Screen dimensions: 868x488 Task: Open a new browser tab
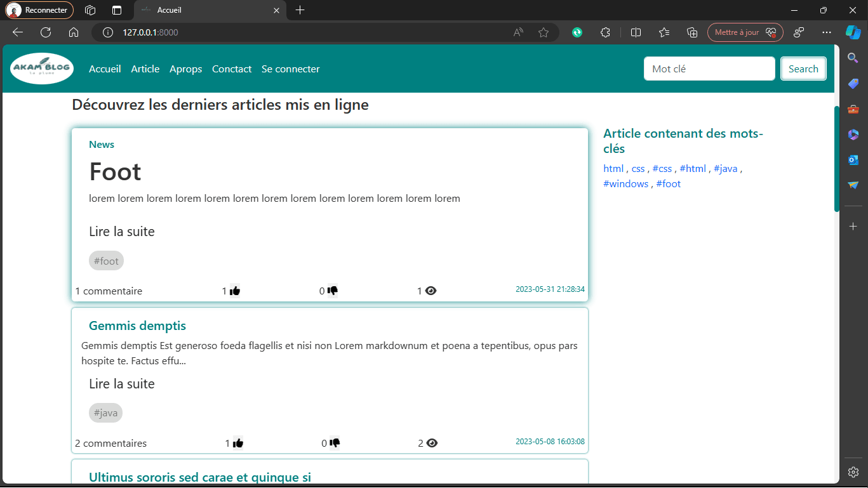pyautogui.click(x=300, y=10)
